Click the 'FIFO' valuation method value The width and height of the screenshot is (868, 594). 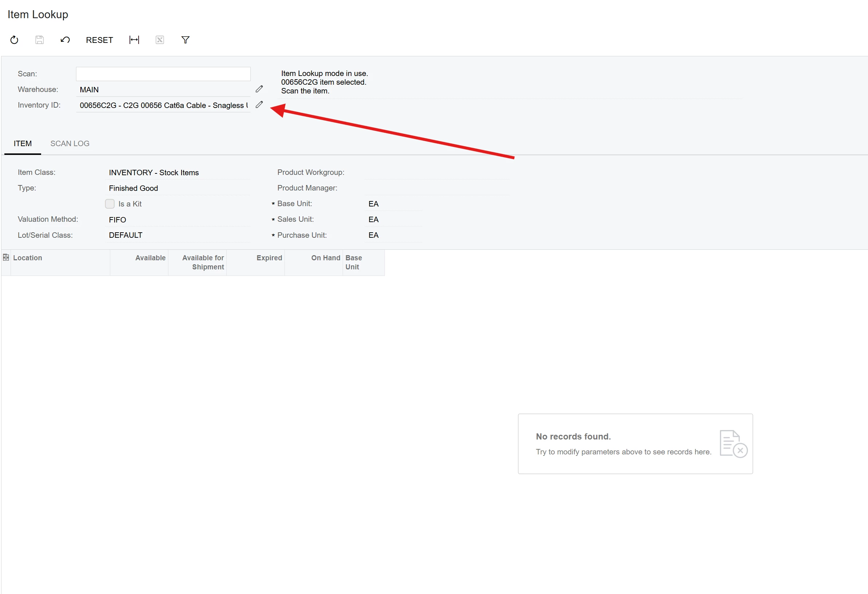tap(117, 220)
